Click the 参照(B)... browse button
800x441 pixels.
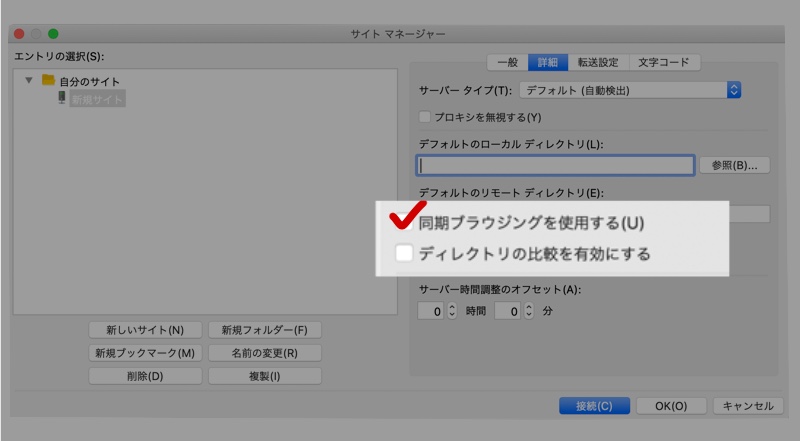pyautogui.click(x=734, y=165)
